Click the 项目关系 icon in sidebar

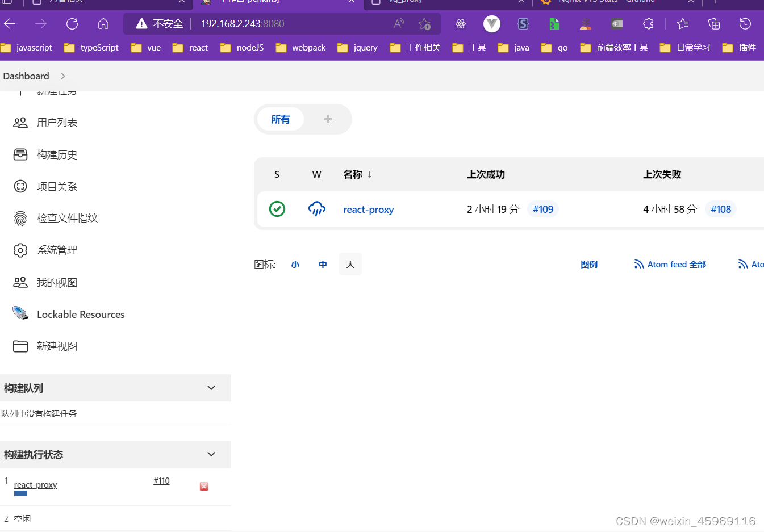[20, 186]
